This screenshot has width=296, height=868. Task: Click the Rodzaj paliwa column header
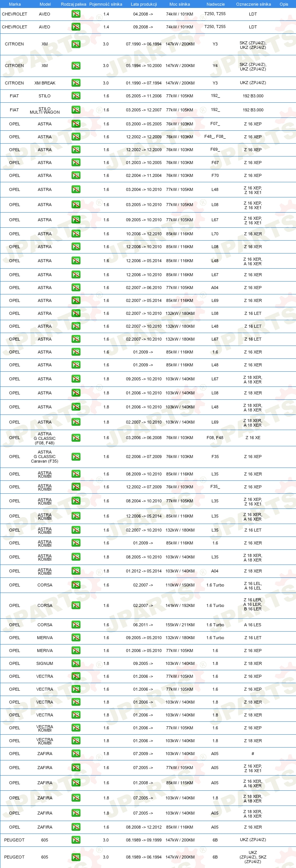pos(73,4)
